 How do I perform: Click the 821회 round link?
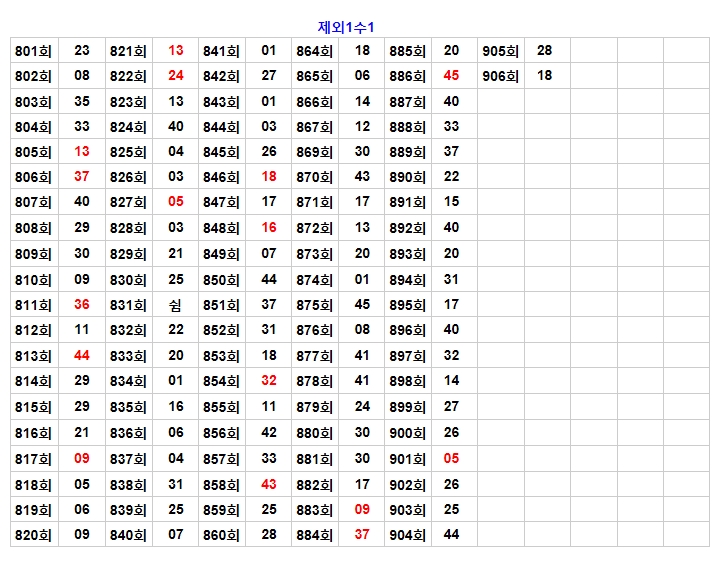tap(128, 51)
